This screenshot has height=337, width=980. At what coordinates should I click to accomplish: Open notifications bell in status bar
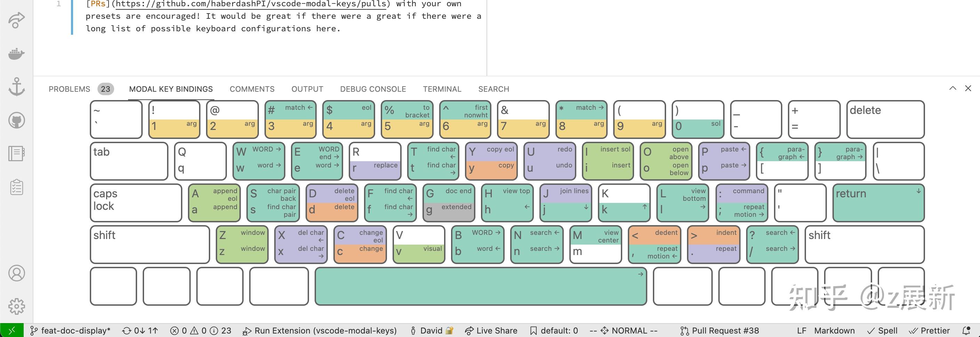(x=967, y=330)
